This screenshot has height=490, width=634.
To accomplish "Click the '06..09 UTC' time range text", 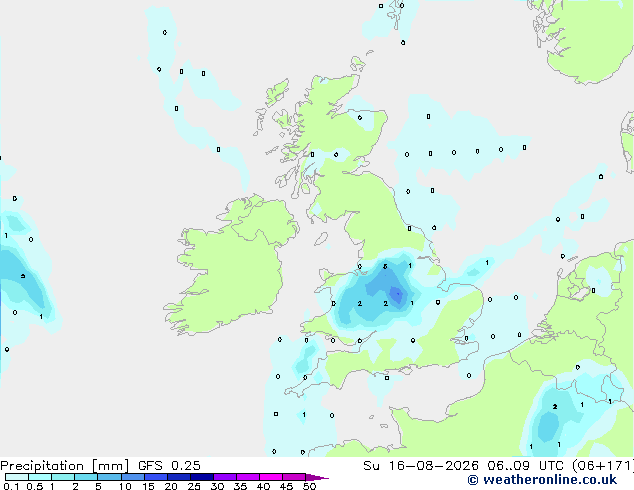I will point(525,466).
